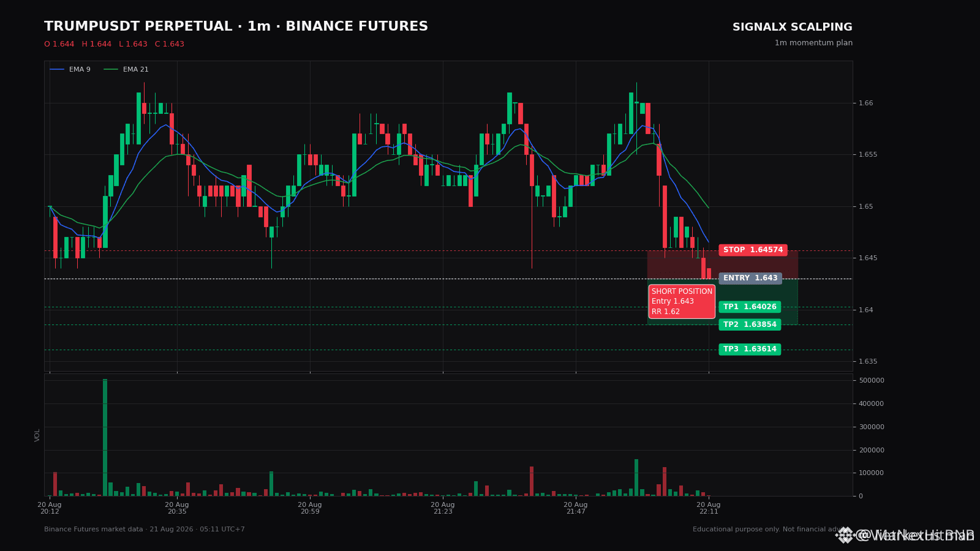
Task: Click the 'Binance Futures market data' footer text
Action: [145, 530]
